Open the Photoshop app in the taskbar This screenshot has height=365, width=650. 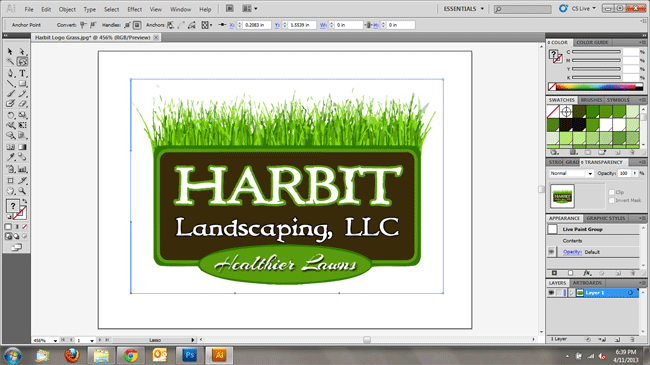pyautogui.click(x=189, y=355)
